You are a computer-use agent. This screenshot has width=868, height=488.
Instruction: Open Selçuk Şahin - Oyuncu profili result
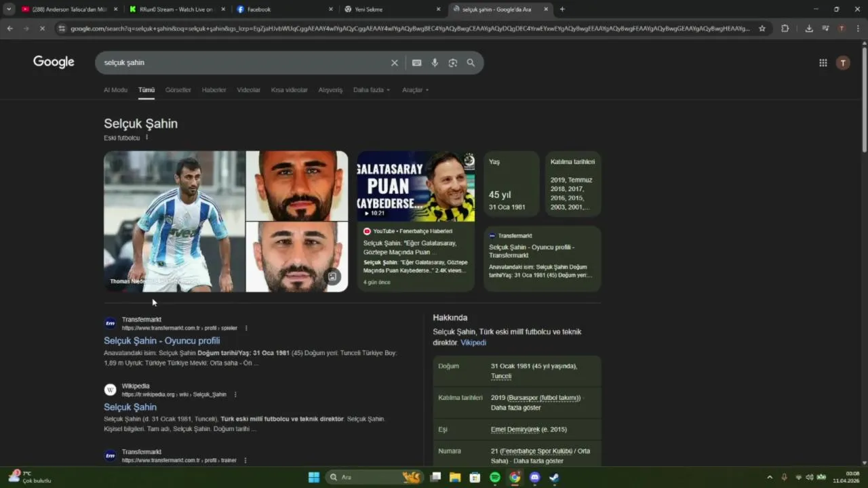click(161, 340)
